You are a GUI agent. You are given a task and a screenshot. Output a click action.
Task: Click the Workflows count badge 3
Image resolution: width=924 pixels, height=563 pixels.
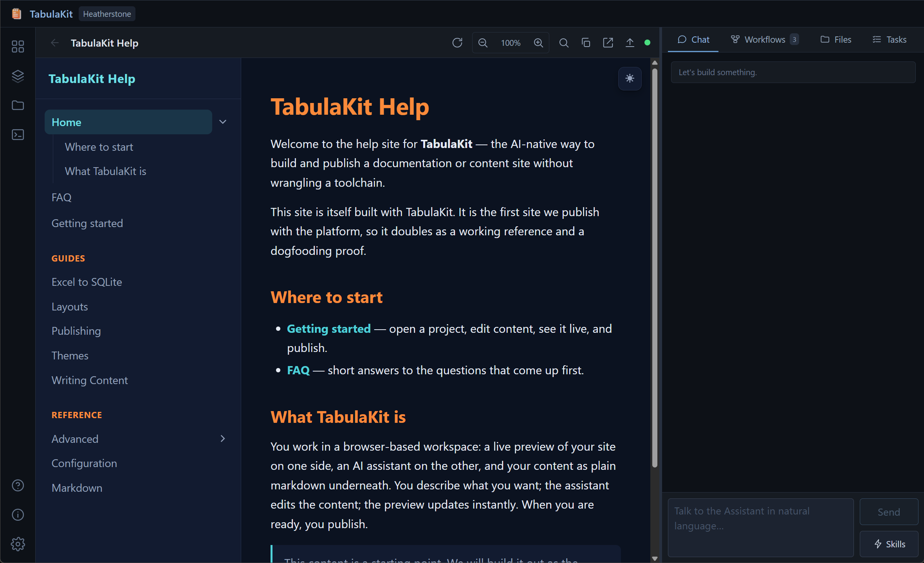click(x=794, y=40)
